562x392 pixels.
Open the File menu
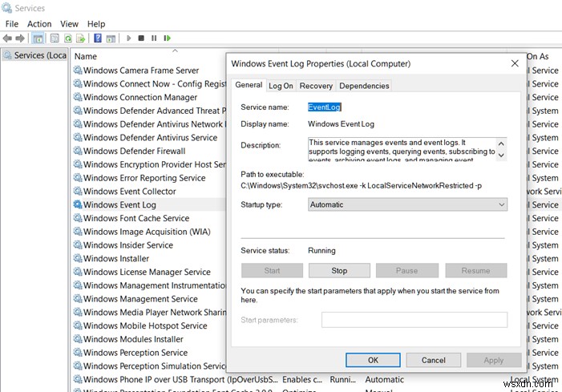click(x=12, y=24)
